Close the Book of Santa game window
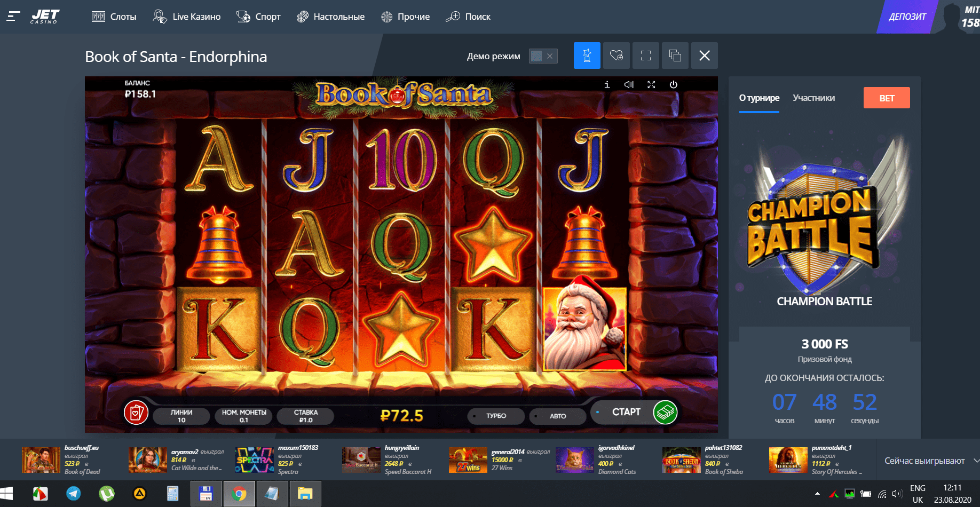Viewport: 980px width, 507px height. (x=705, y=56)
